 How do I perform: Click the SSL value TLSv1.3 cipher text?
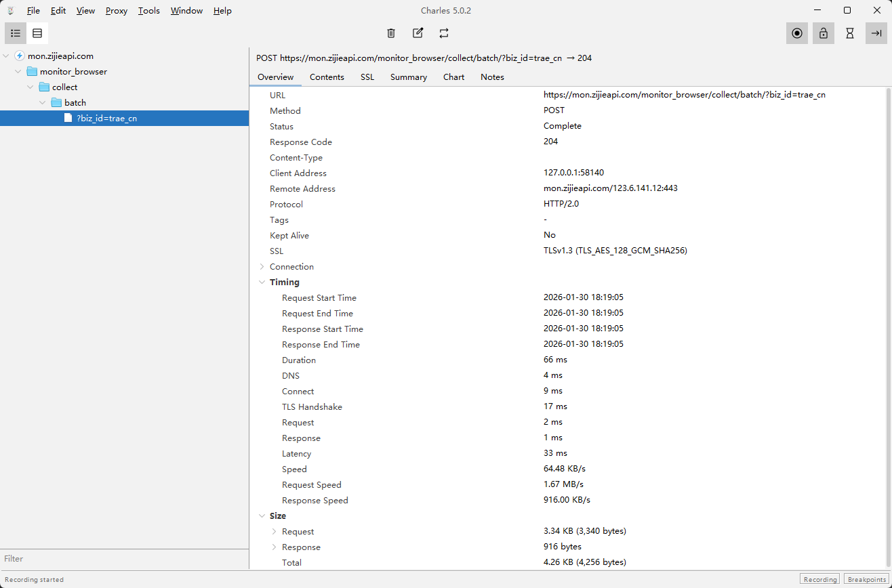coord(615,251)
